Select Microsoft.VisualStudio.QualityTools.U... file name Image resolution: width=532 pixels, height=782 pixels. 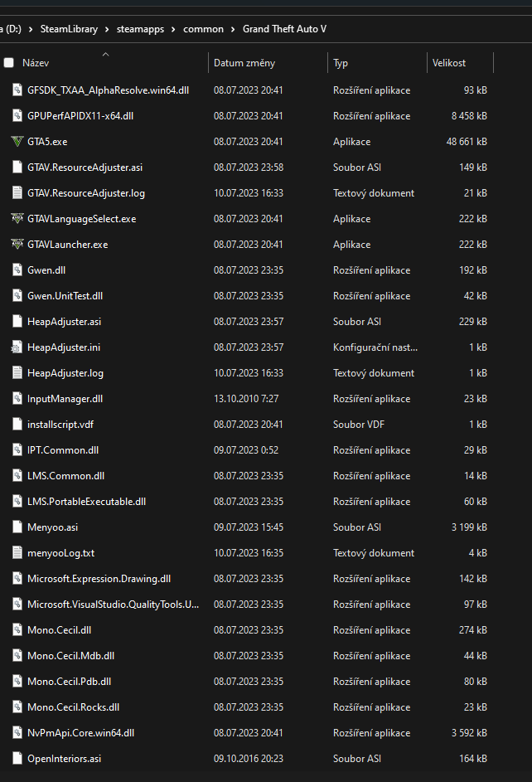(113, 605)
